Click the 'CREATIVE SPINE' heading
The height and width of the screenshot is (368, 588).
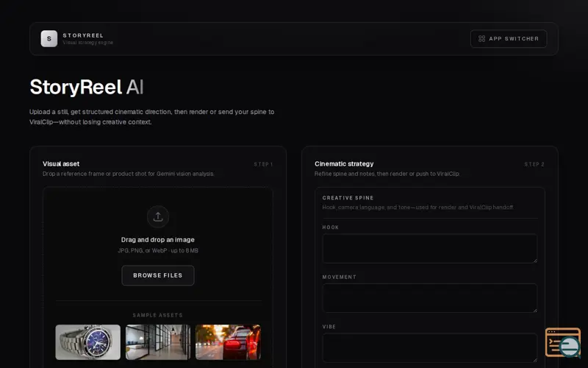click(x=348, y=198)
